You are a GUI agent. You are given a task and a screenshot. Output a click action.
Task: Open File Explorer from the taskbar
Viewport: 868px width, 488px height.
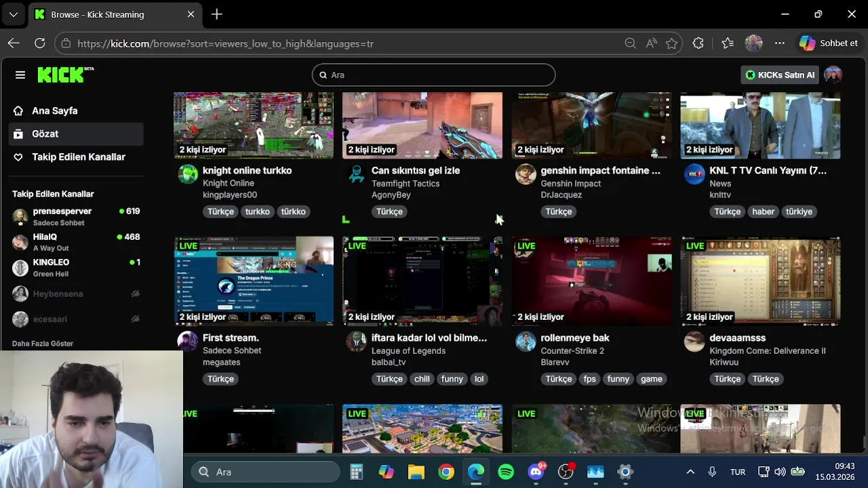coord(416,472)
